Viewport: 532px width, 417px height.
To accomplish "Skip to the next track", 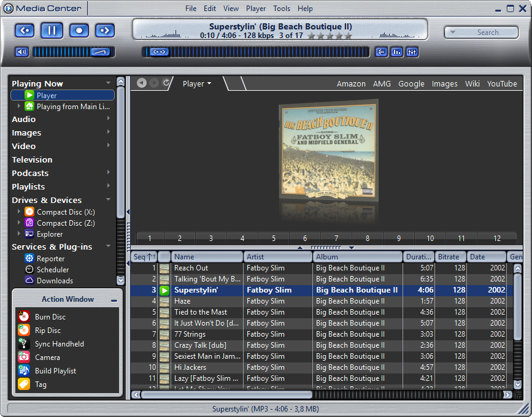I will pyautogui.click(x=105, y=30).
